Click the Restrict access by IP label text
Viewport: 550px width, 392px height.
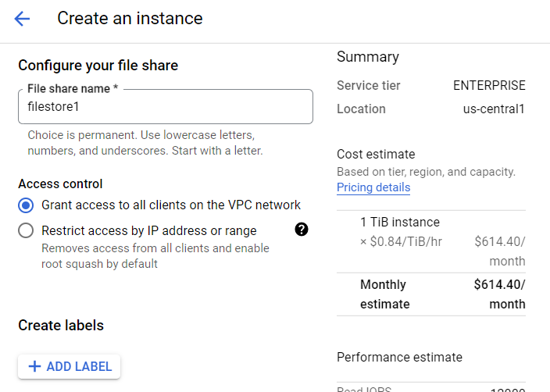149,230
